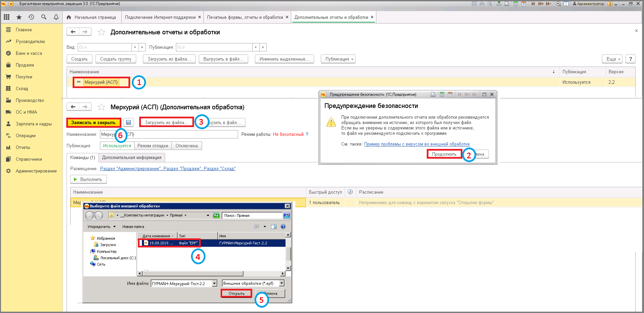Open Дополнительная информация tab
644x313 pixels.
click(x=132, y=157)
